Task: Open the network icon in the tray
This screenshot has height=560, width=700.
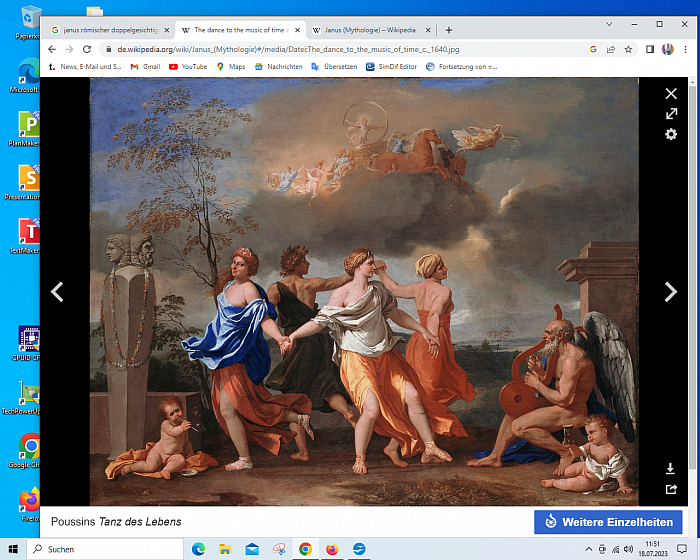Action: [x=615, y=549]
